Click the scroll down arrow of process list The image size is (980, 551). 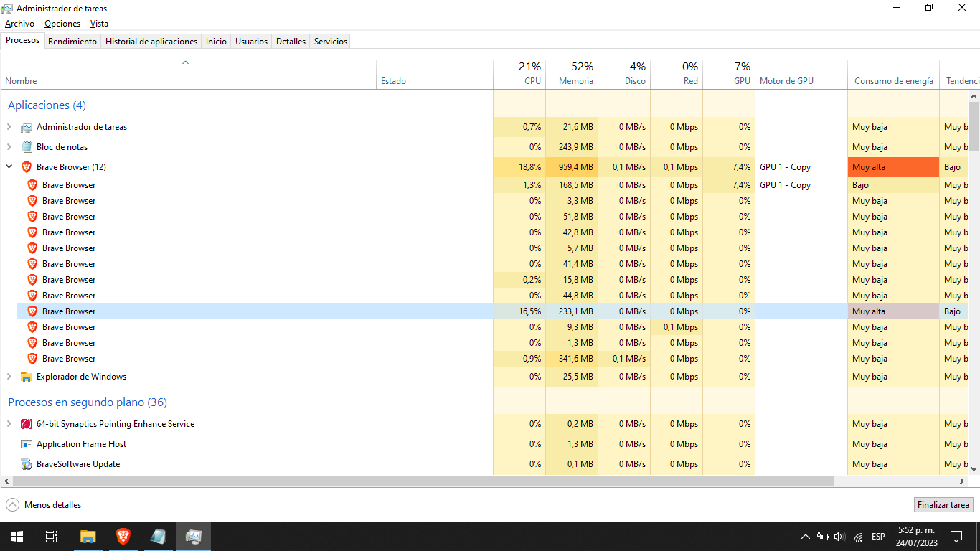974,468
